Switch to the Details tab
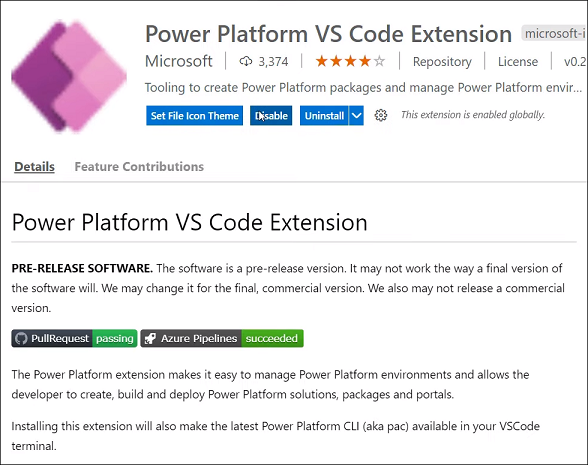 tap(34, 166)
